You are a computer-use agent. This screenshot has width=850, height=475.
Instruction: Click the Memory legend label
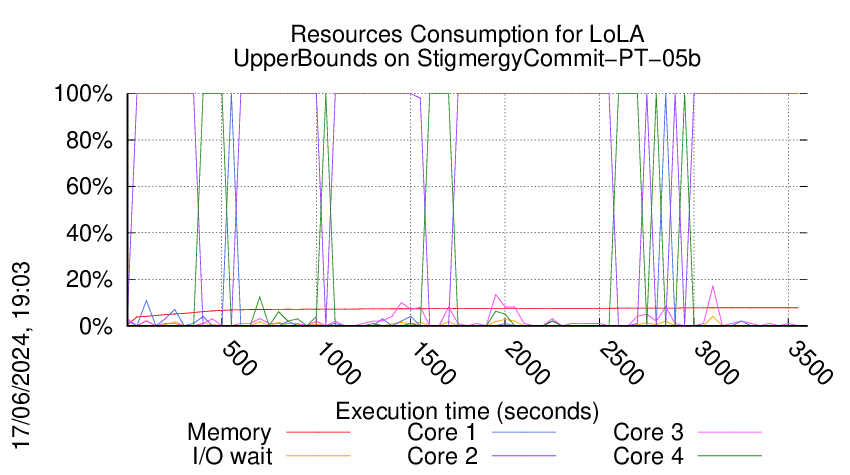229,432
